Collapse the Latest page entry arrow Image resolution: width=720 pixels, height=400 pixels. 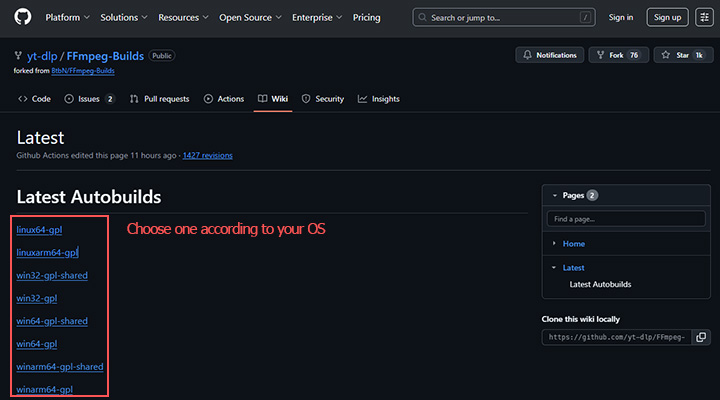pyautogui.click(x=554, y=267)
